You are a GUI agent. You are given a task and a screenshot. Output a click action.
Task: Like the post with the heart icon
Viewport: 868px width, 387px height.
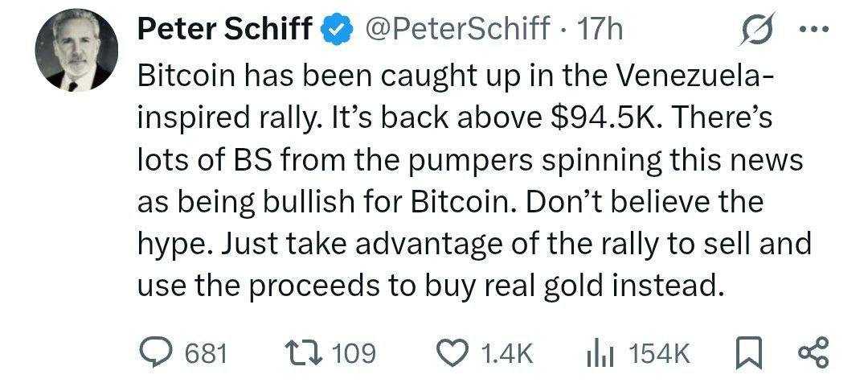[x=451, y=352]
